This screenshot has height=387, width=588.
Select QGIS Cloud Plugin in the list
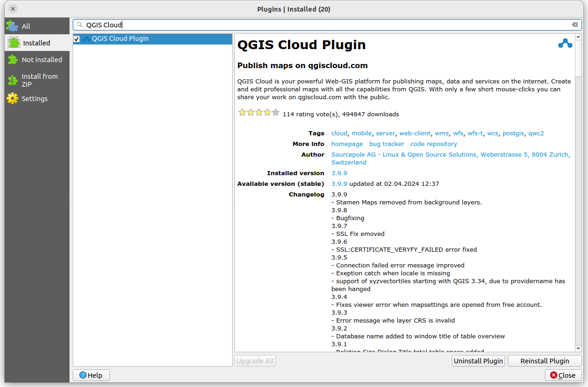pos(120,39)
